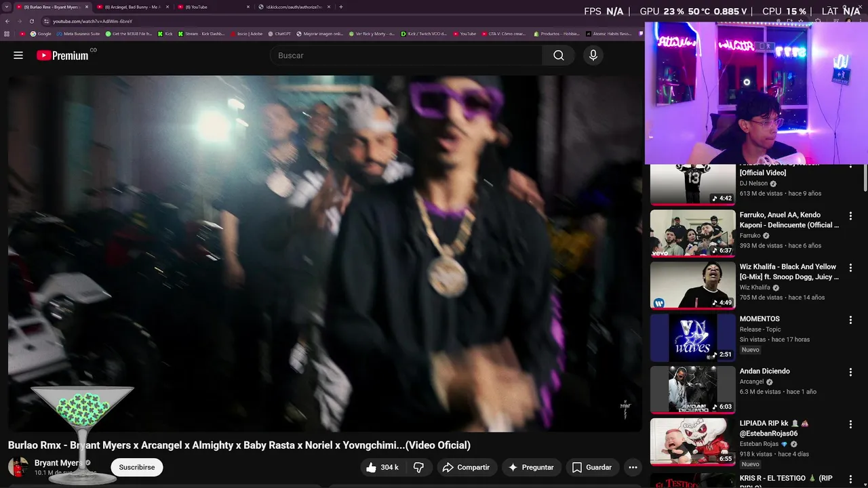Image resolution: width=868 pixels, height=488 pixels.
Task: Open options for KRIS R EL TESTIGO
Action: [850, 479]
